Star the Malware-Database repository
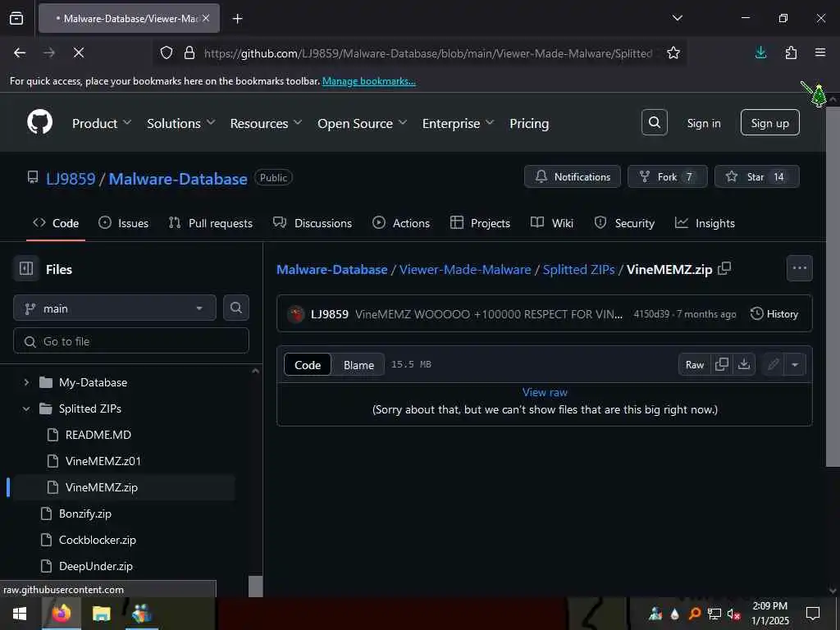 tap(756, 176)
